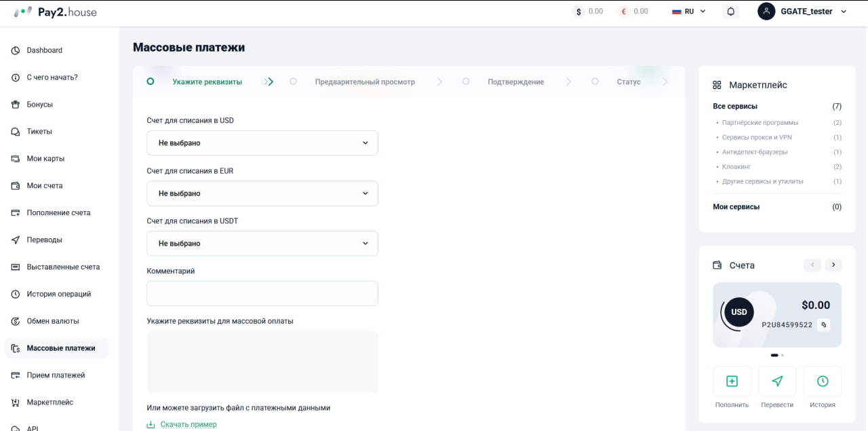868x431 pixels.
Task: Click the icon next to Массовые платежи
Action: 16,348
